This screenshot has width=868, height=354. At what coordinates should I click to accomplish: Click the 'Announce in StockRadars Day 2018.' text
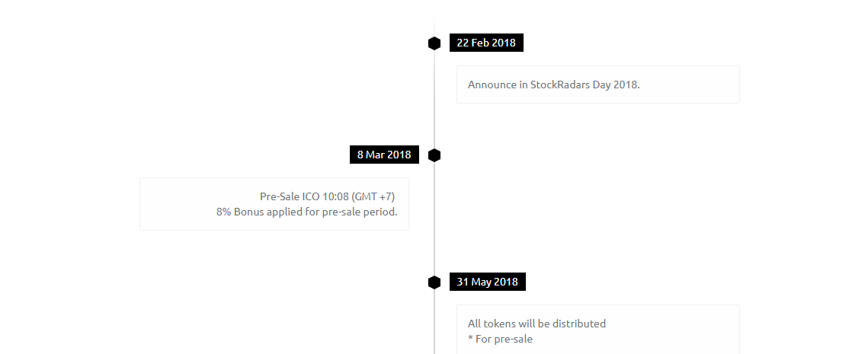[x=553, y=85]
